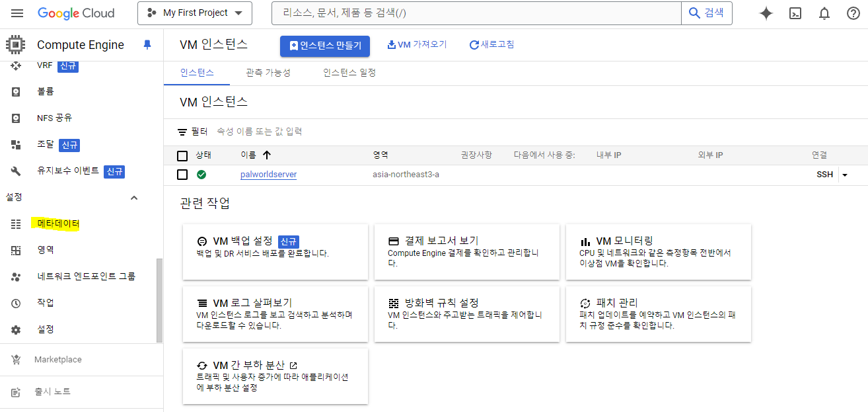Screen dimensions: 868x412
Task: Focus the resource search input field
Action: pos(476,13)
